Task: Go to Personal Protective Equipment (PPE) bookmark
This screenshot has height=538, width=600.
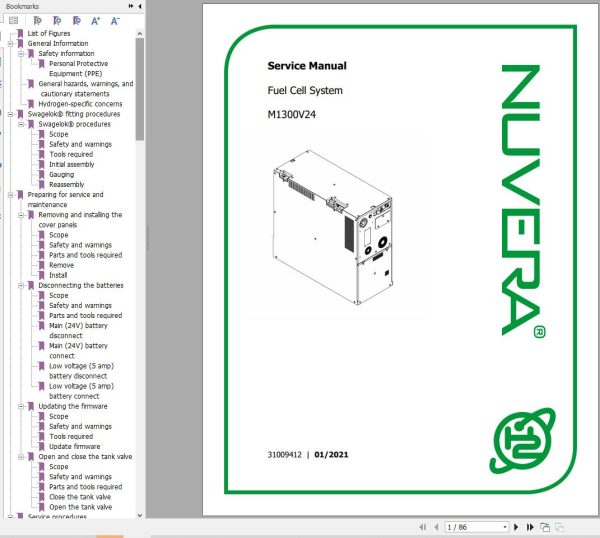Action: pos(78,68)
